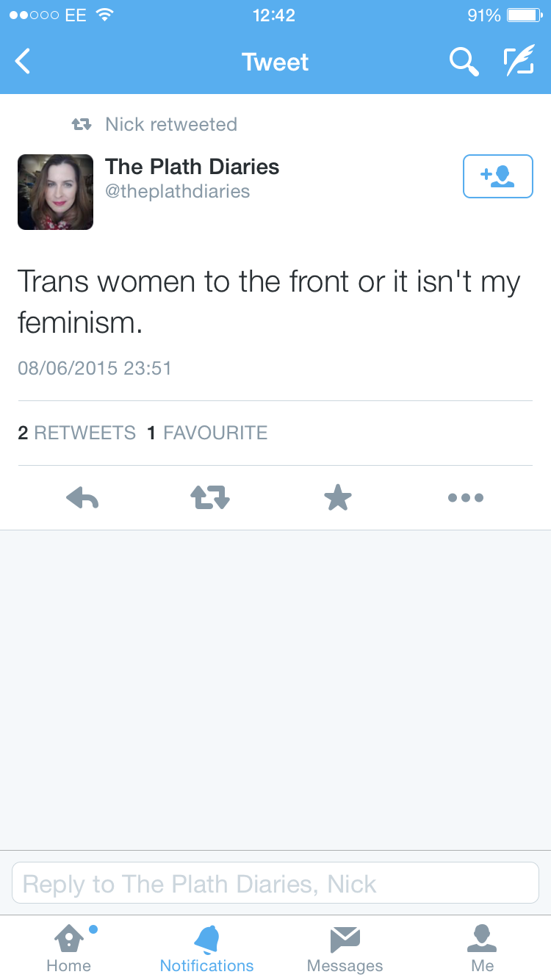Viewport: 551px width, 980px height.
Task: Follow The Plath Diaries account
Action: pyautogui.click(x=497, y=176)
